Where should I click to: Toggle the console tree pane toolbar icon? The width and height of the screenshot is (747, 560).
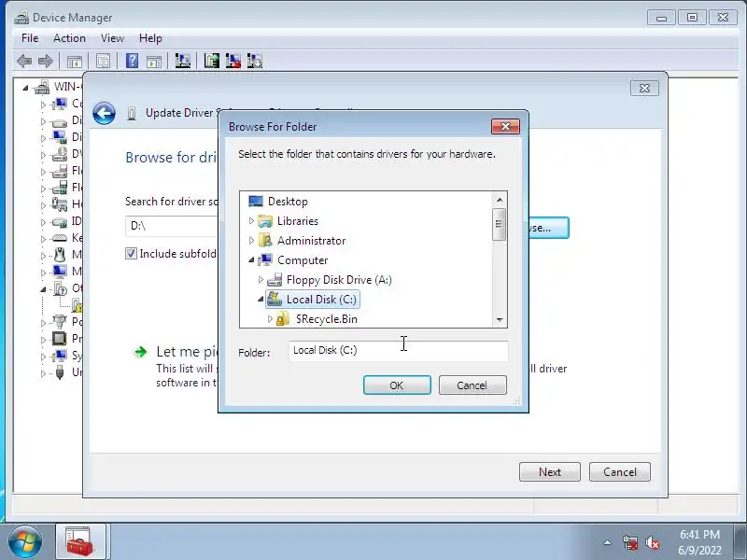pyautogui.click(x=75, y=62)
